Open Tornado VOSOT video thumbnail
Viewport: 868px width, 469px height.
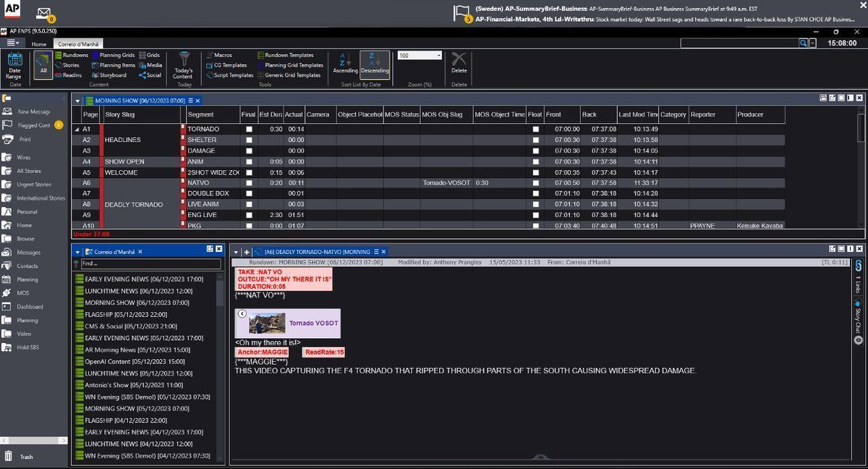coord(267,323)
